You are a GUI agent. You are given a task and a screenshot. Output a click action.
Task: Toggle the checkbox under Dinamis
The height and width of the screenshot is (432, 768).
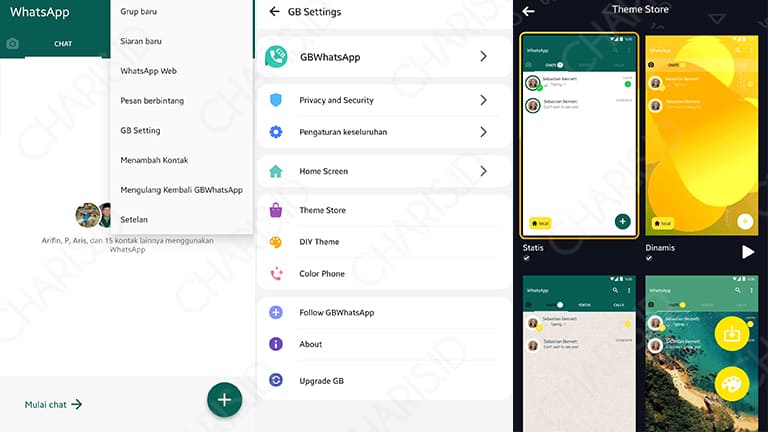coord(649,258)
